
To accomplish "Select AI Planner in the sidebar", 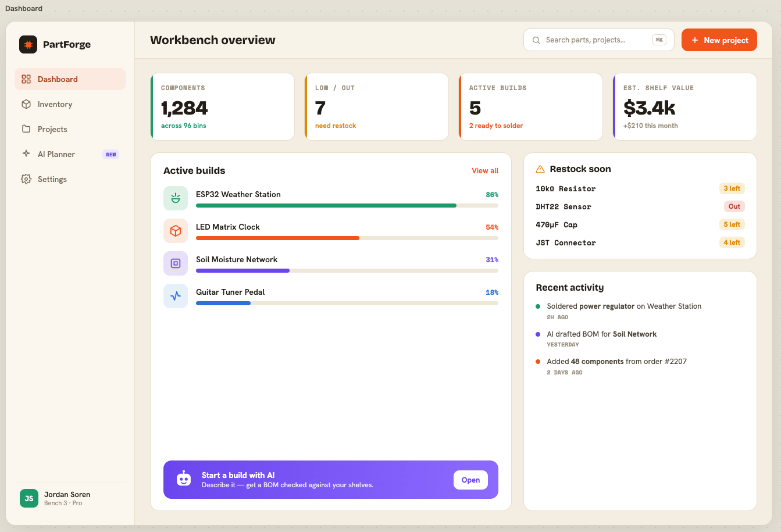I will click(x=70, y=154).
